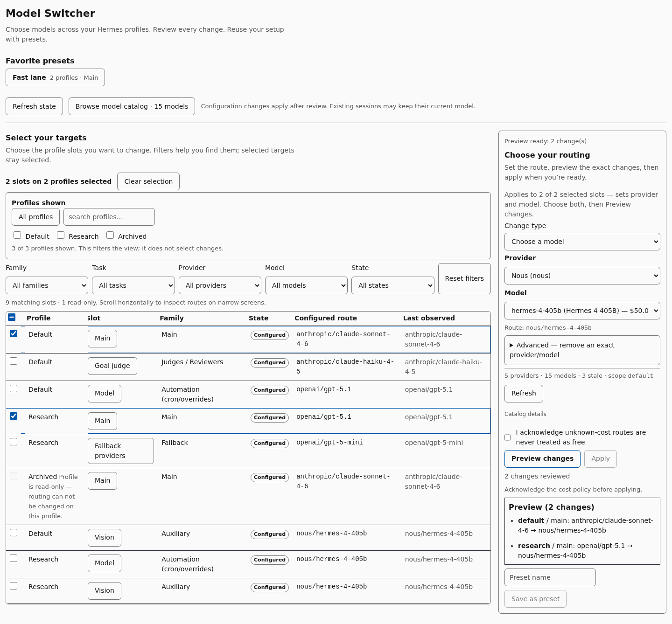Acknowledge unknown-cost routes checkbox

pyautogui.click(x=508, y=437)
